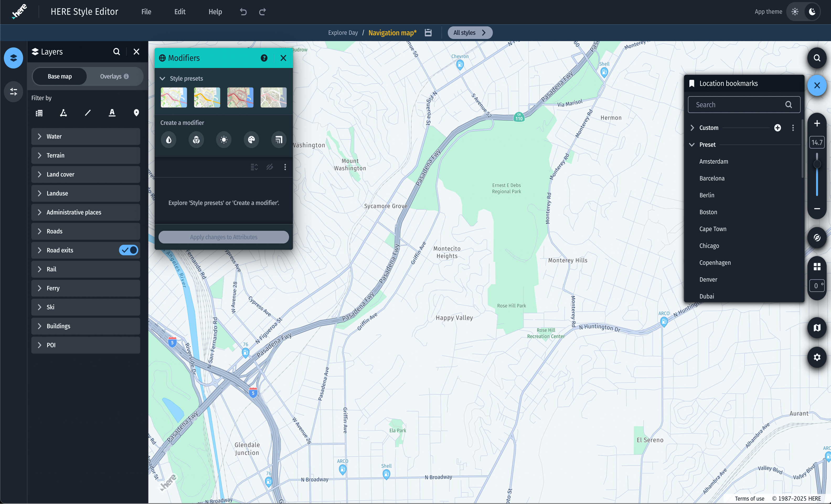The width and height of the screenshot is (831, 504).
Task: Open the Modifiers help icon
Action: click(x=264, y=58)
